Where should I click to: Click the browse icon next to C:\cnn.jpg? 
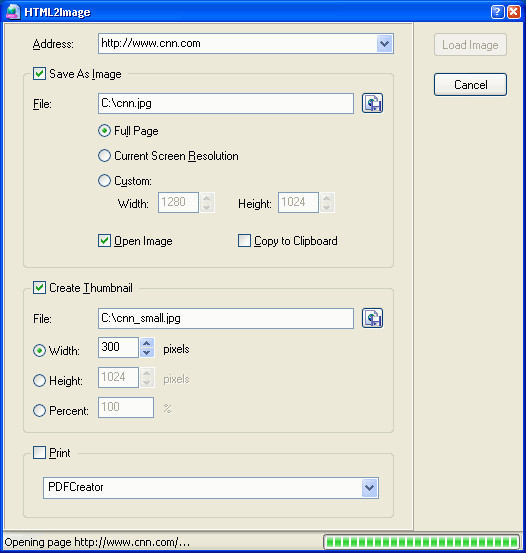click(x=372, y=103)
